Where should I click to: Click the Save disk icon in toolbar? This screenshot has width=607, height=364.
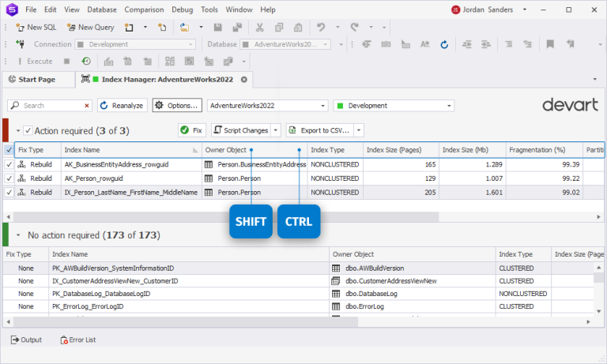coord(218,27)
